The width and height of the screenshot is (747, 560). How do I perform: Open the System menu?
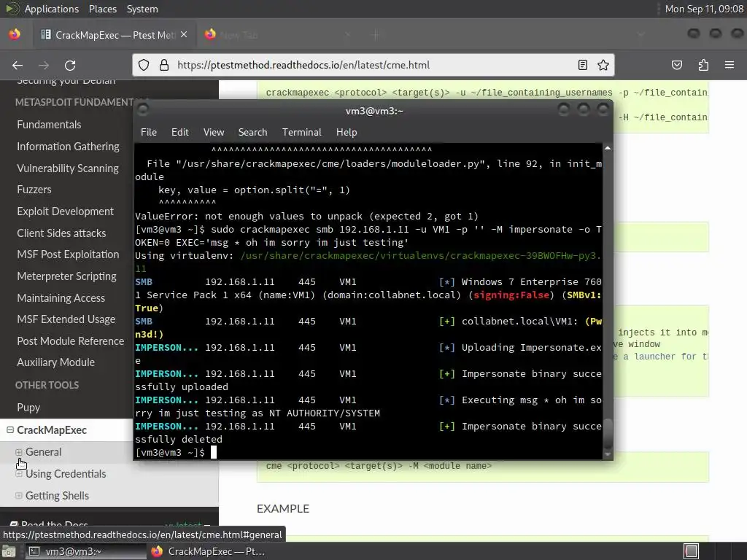[142, 9]
